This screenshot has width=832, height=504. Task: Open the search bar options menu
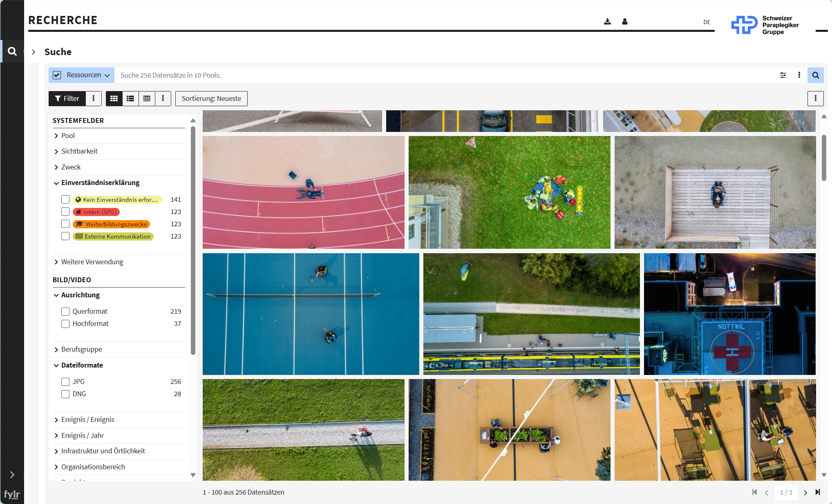(x=799, y=75)
